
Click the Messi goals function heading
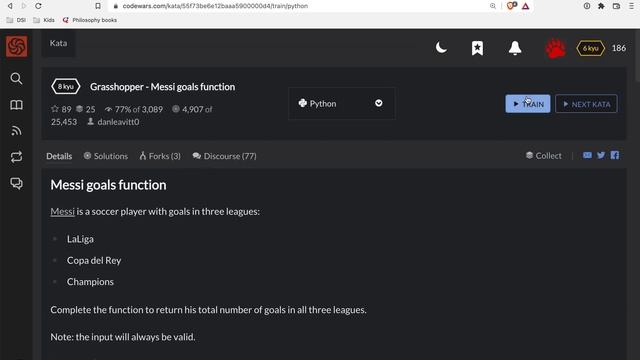108,185
